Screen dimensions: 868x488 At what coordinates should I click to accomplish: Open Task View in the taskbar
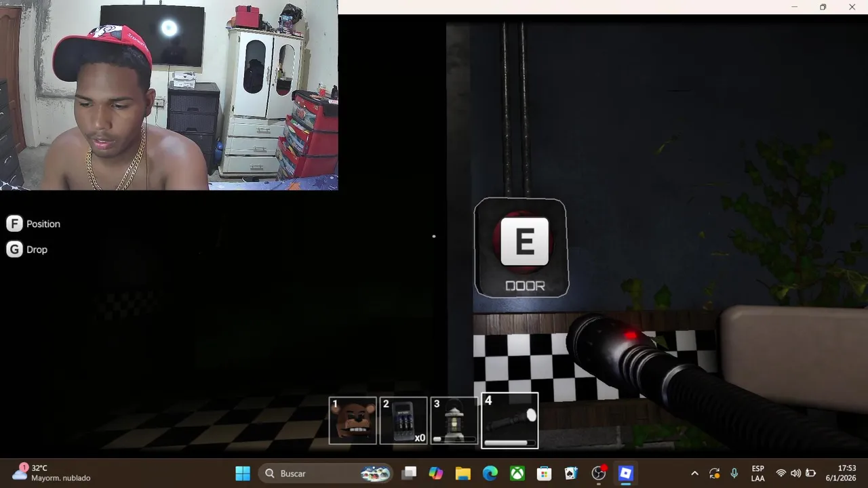409,473
